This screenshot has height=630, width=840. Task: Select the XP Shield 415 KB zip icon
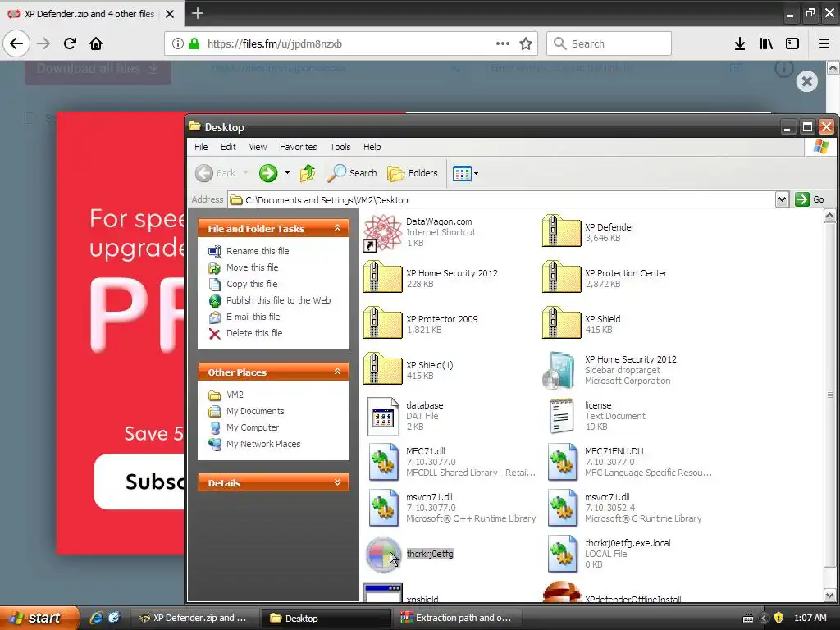click(x=561, y=323)
